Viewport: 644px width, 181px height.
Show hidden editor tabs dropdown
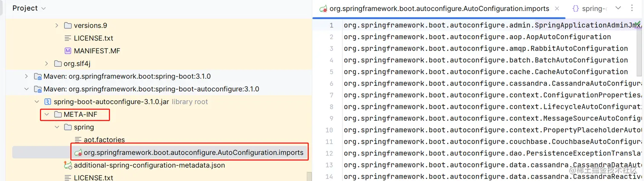point(618,8)
